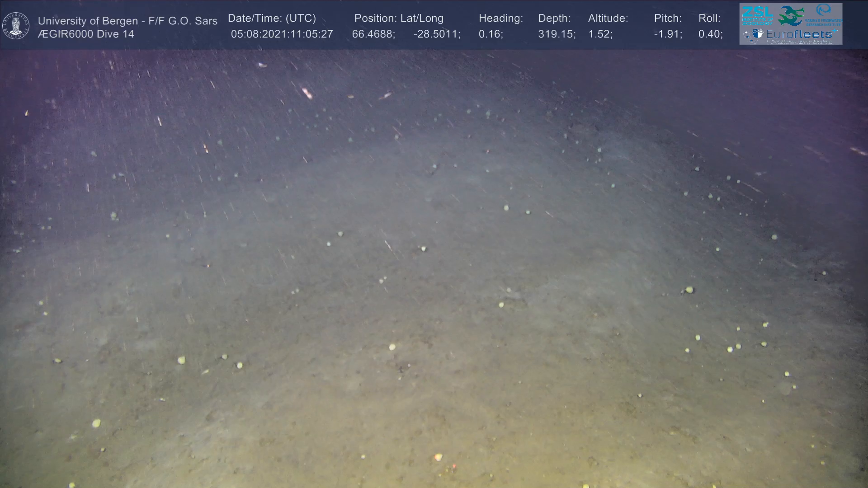
Task: Click the Date/Time (UTC) header label
Action: pos(272,19)
